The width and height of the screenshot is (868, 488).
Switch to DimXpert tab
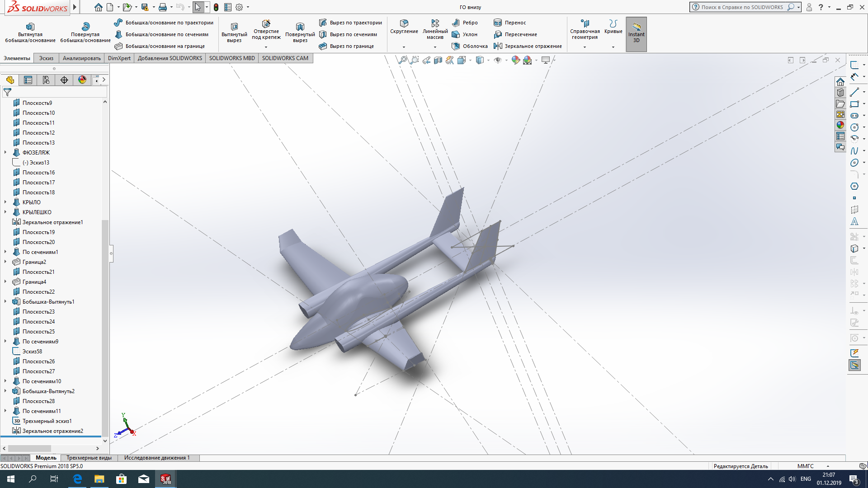(x=119, y=58)
